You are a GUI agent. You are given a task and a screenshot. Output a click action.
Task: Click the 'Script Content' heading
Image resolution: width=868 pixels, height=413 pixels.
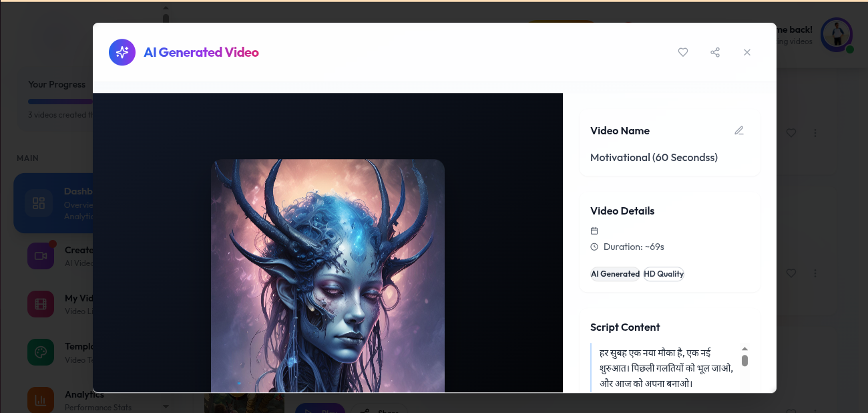[x=625, y=327]
